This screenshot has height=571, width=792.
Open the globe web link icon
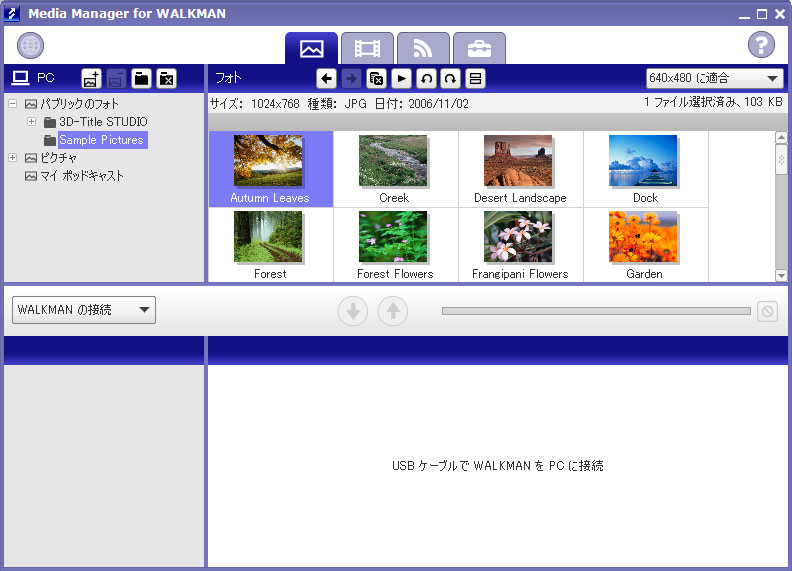click(30, 45)
